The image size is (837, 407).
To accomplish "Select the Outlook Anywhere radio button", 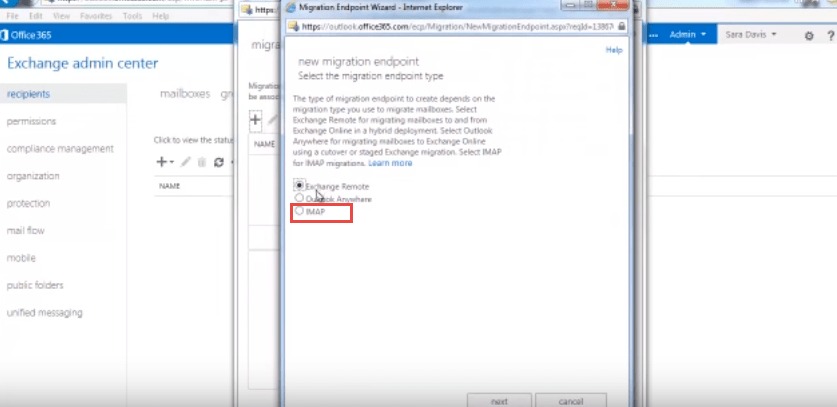I will [x=299, y=198].
